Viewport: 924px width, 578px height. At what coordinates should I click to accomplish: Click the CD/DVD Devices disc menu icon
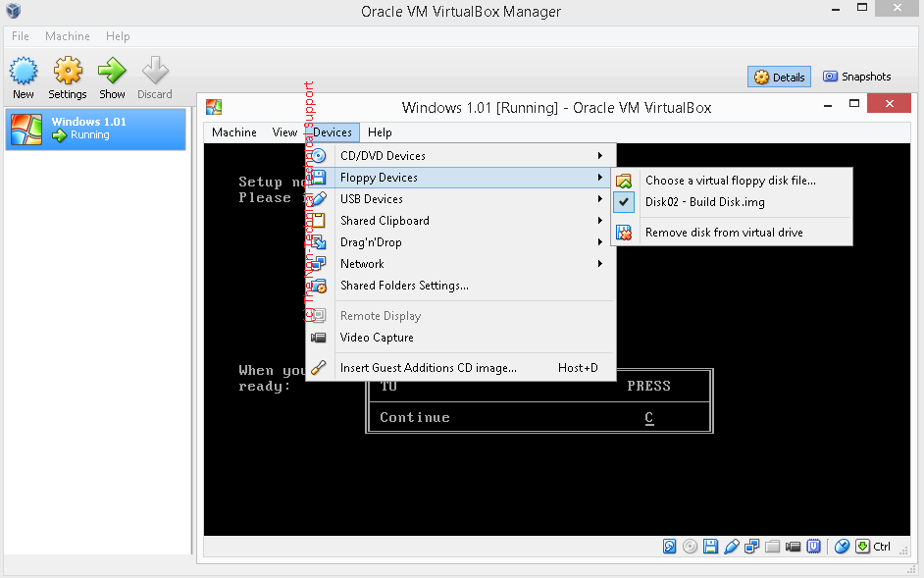tap(318, 156)
